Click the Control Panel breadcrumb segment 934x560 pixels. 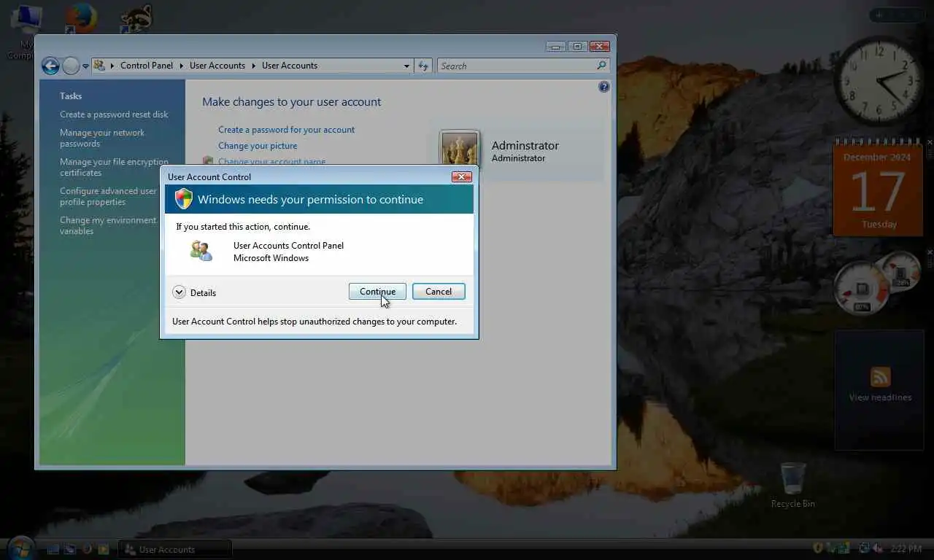tap(147, 66)
